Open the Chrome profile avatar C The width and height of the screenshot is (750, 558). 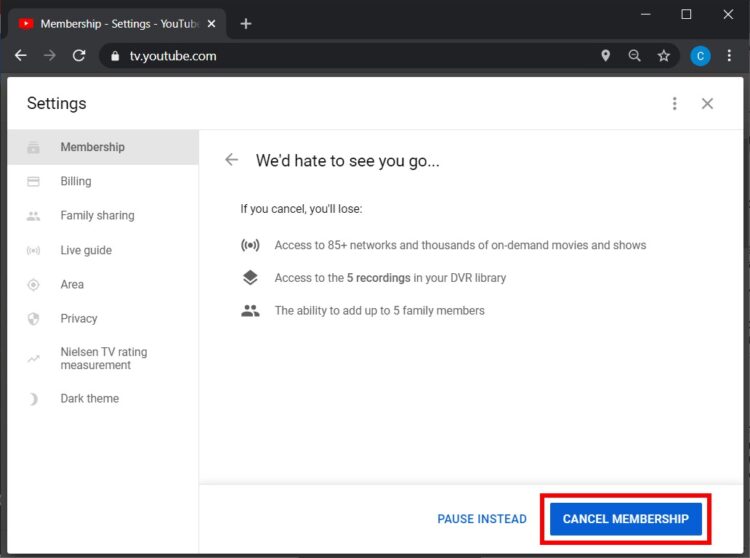click(x=700, y=56)
